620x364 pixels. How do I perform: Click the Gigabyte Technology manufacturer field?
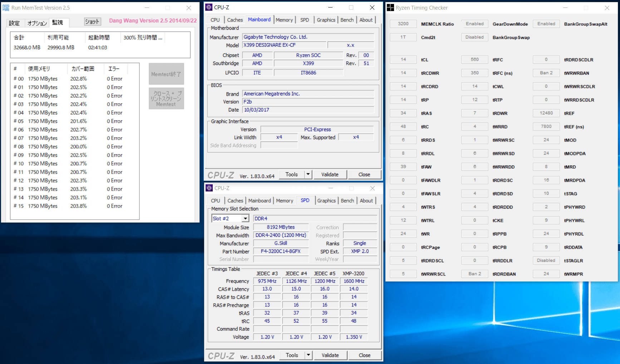pyautogui.click(x=308, y=37)
